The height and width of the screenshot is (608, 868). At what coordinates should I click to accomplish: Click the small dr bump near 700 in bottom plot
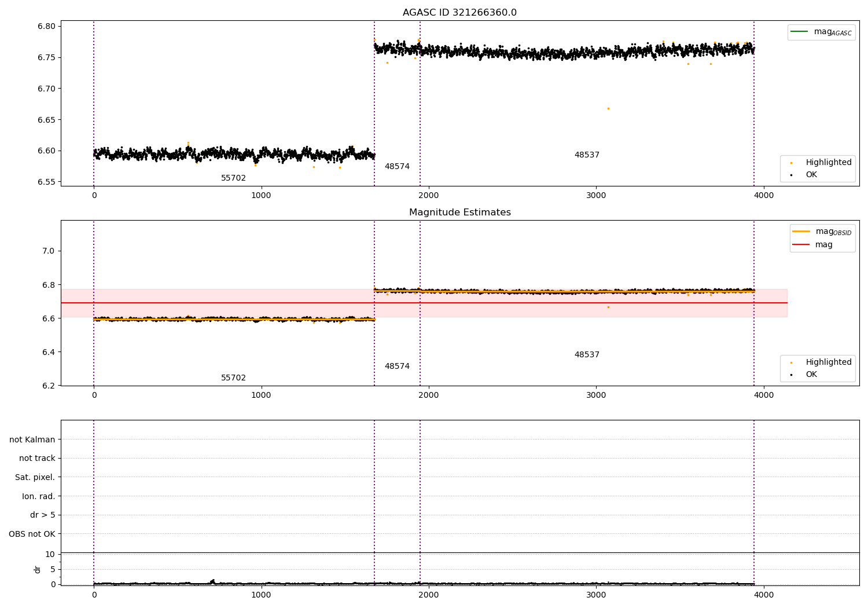click(x=213, y=581)
